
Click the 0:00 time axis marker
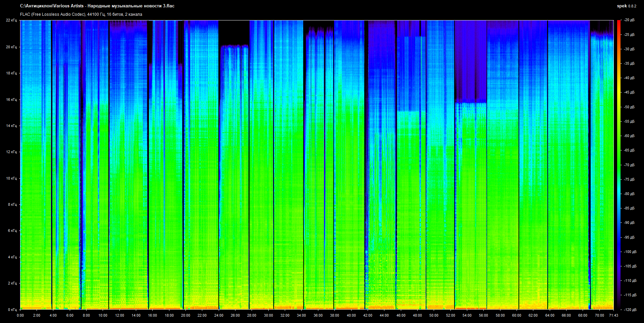[x=20, y=315]
